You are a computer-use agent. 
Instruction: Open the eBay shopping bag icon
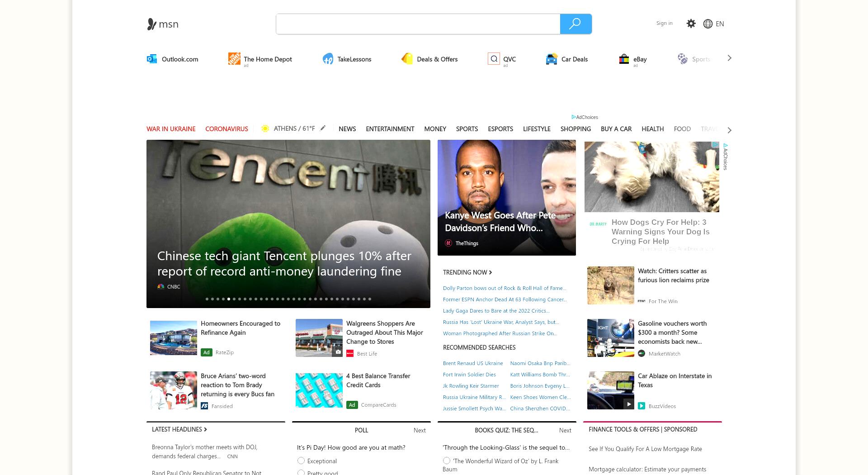624,59
